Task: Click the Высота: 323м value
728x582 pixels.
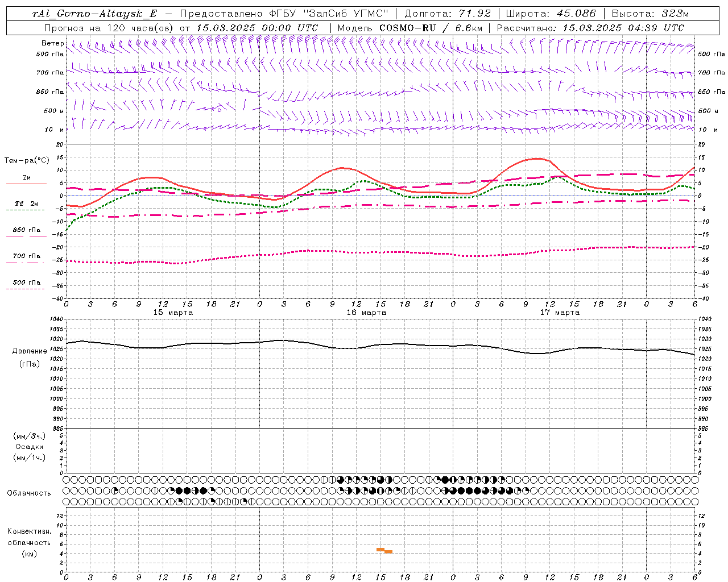Action: click(x=651, y=14)
